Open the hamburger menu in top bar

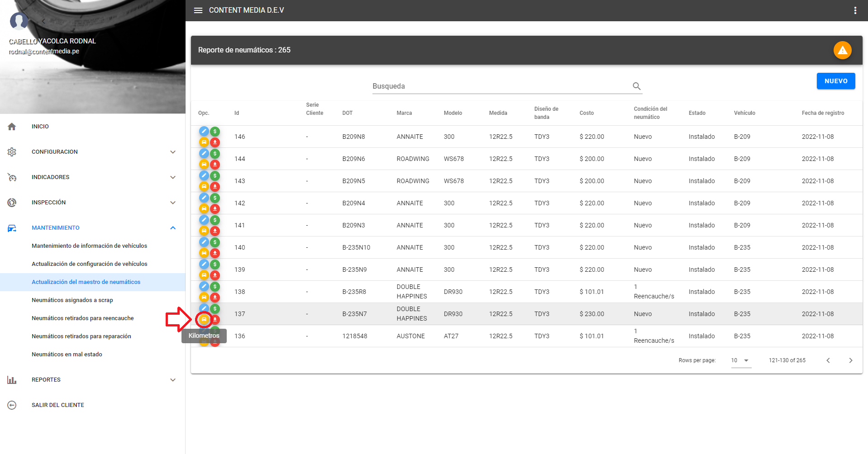[198, 10]
